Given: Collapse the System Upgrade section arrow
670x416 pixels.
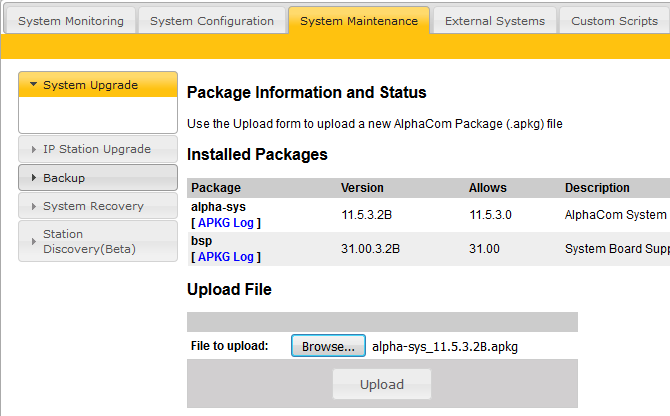Looking at the screenshot, I should click(33, 86).
